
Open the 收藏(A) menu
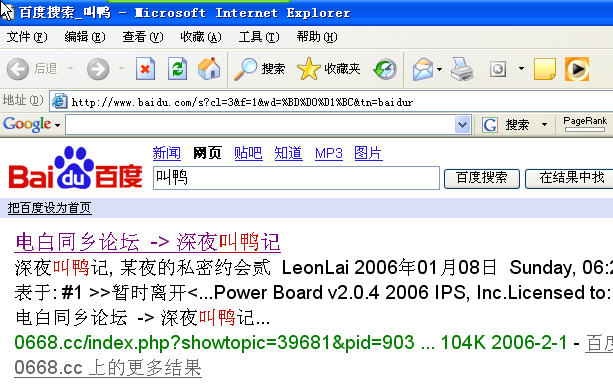[x=201, y=37]
